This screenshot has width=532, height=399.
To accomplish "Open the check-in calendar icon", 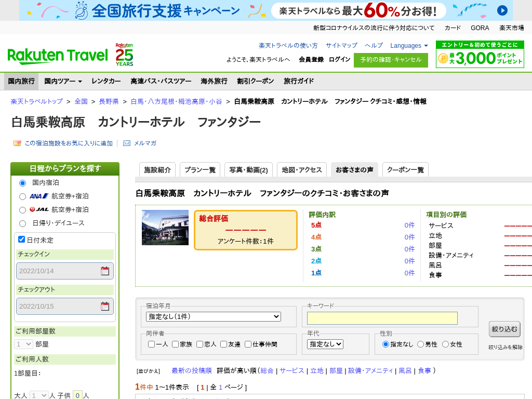I will [105, 271].
